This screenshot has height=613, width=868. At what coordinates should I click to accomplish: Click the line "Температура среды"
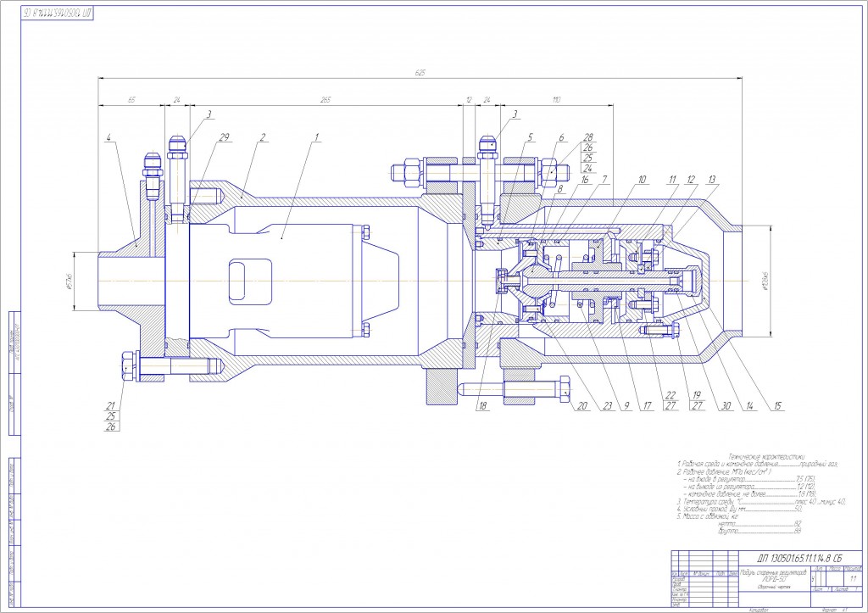pos(761,501)
